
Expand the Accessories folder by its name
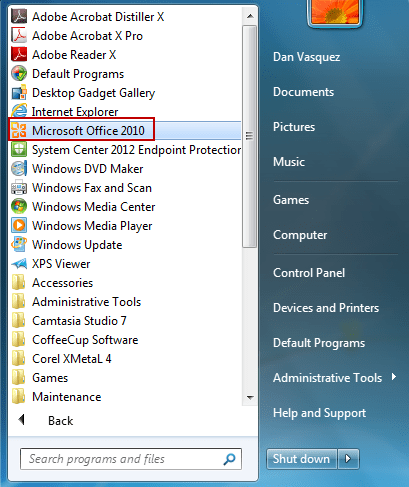click(x=62, y=283)
